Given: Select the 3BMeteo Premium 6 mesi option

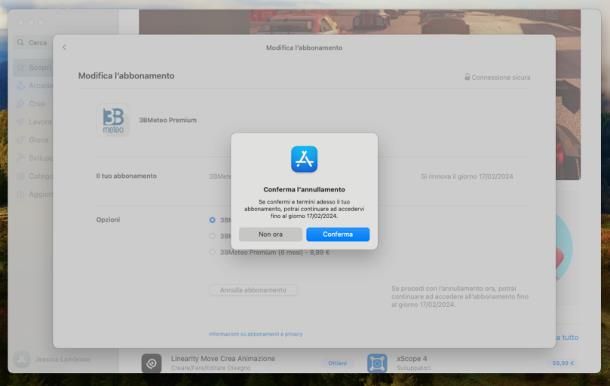Looking at the screenshot, I should point(212,252).
